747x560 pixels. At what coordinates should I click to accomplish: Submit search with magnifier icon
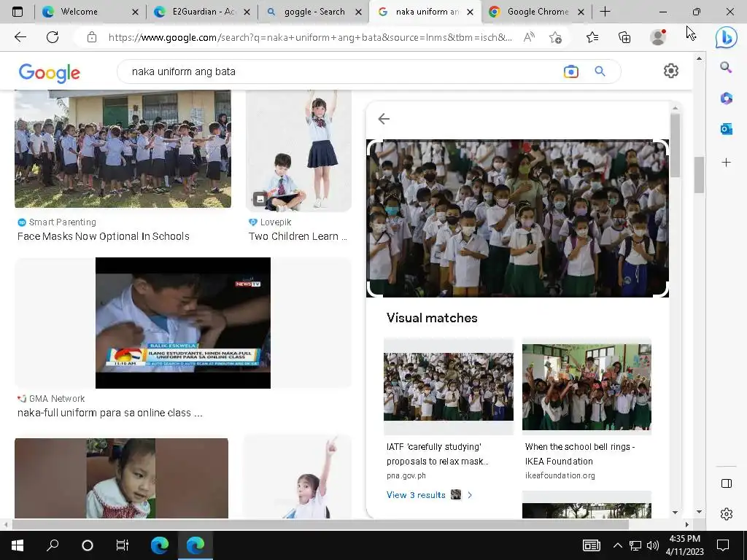tap(600, 71)
